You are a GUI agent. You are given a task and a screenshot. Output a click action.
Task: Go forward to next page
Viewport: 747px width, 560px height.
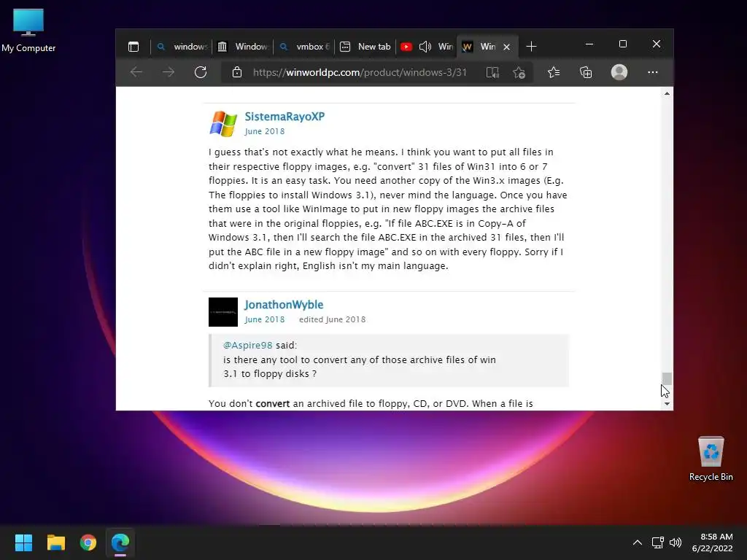[x=169, y=72]
